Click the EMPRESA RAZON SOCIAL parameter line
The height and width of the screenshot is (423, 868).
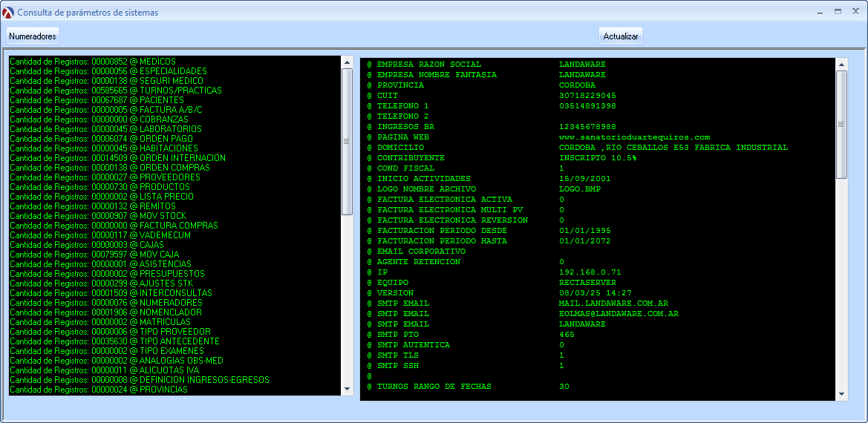(x=486, y=64)
